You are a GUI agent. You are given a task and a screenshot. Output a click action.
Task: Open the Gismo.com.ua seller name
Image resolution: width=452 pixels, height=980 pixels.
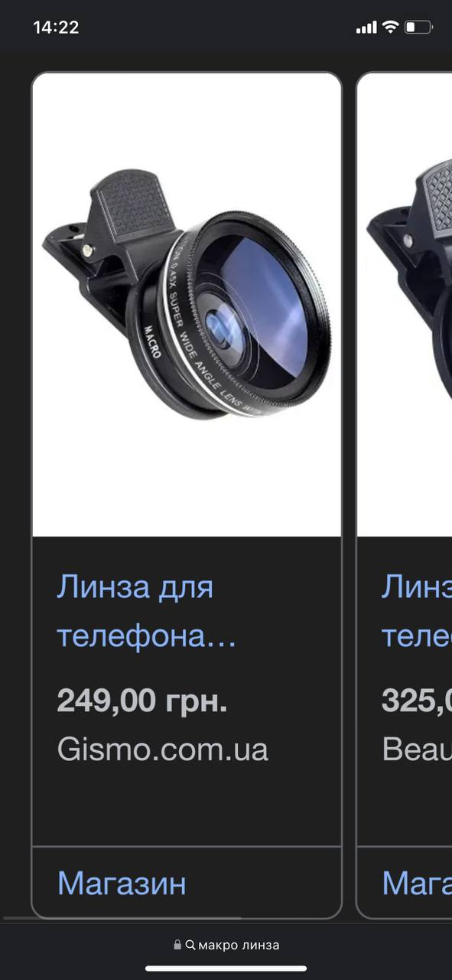coord(163,749)
